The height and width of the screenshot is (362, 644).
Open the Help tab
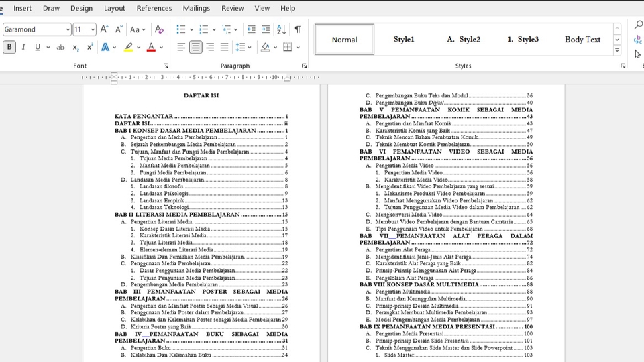(288, 8)
